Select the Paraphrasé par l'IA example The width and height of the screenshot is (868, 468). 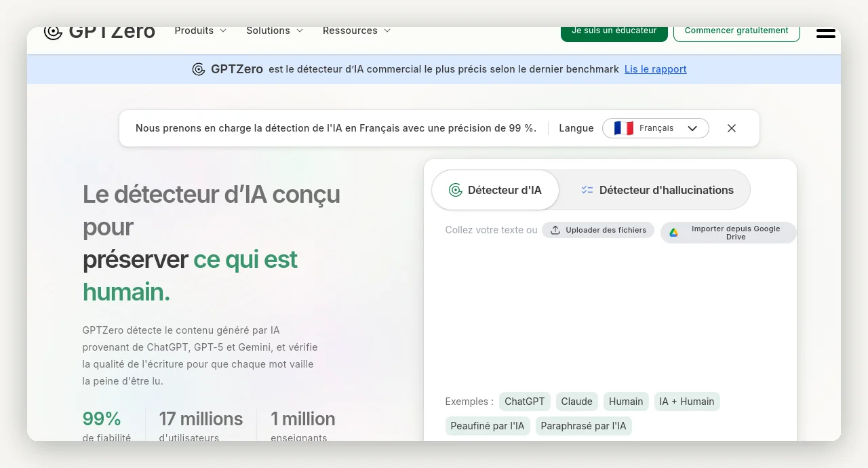[x=584, y=426]
